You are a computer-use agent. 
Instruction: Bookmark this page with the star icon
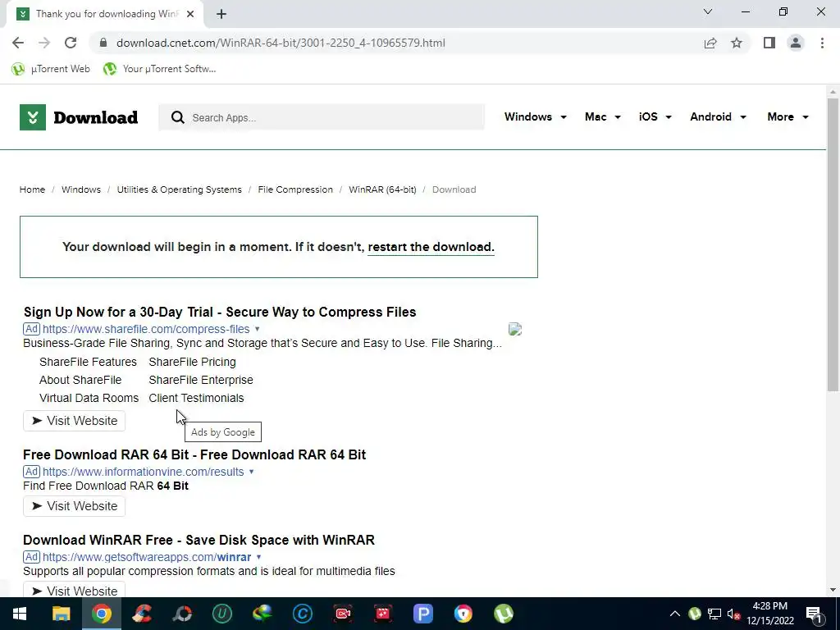click(737, 43)
